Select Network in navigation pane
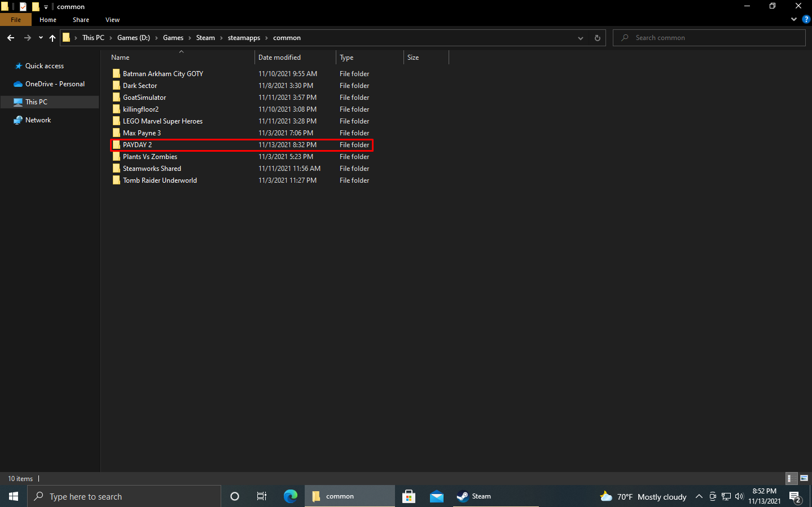Viewport: 812px width, 507px height. coord(38,120)
